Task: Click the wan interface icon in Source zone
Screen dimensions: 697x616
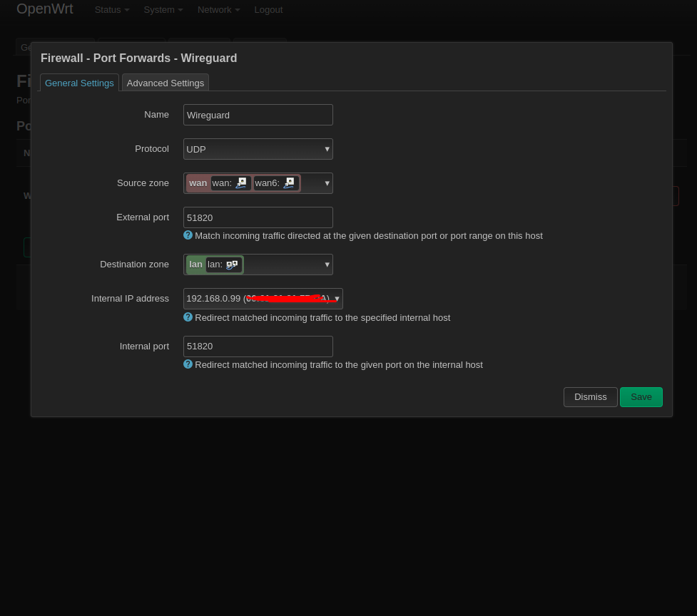Action: click(x=241, y=183)
